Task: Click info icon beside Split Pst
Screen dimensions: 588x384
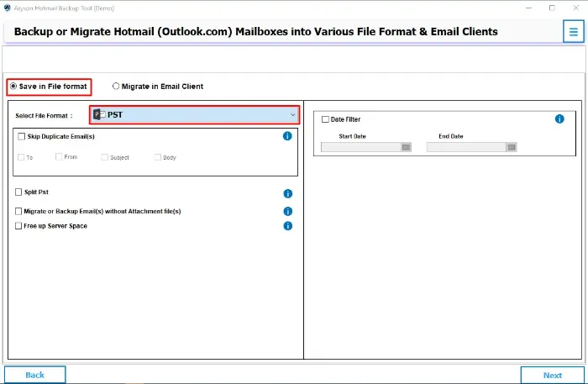Action: [287, 193]
